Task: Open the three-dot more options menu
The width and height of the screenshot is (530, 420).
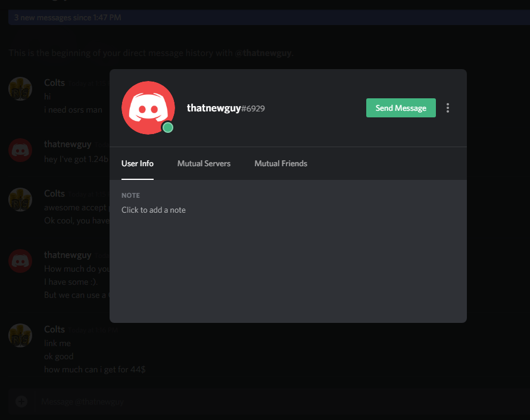Action: point(448,108)
